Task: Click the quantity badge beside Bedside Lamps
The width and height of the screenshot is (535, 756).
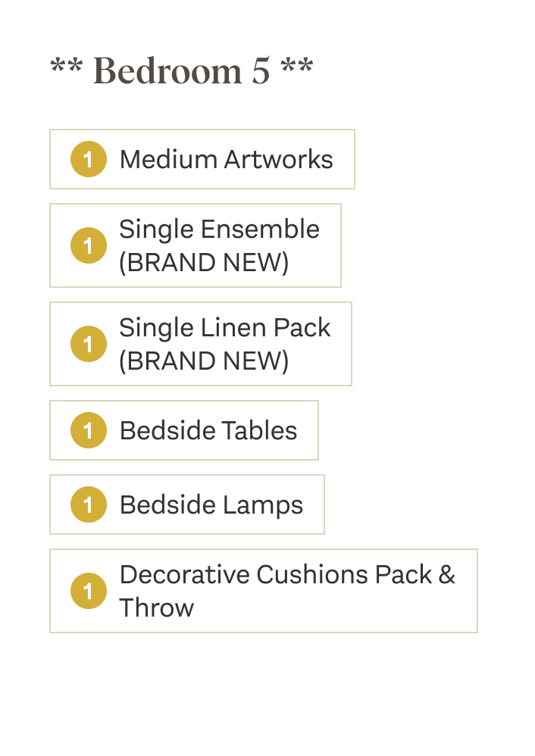Action: pyautogui.click(x=88, y=505)
